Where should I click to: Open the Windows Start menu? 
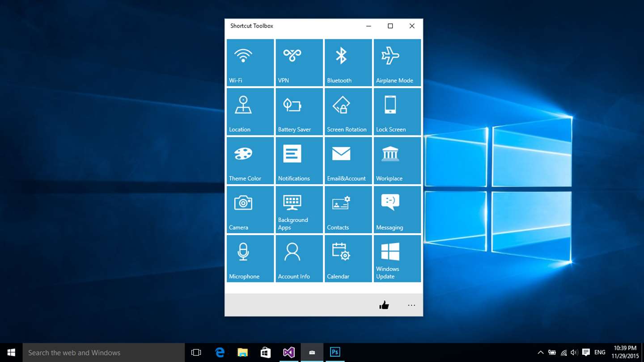11,353
